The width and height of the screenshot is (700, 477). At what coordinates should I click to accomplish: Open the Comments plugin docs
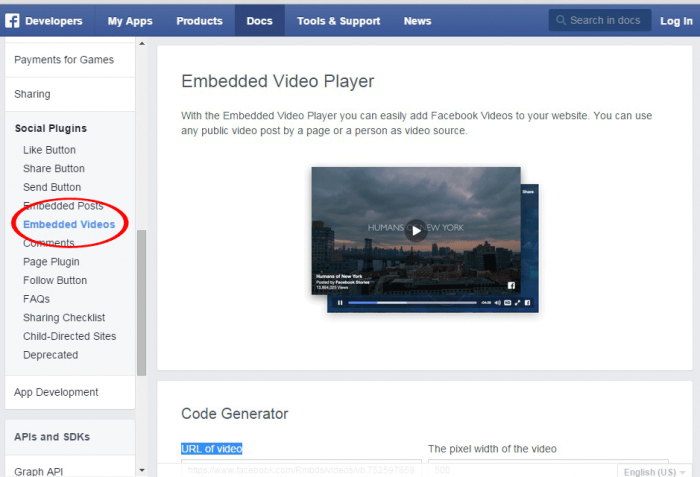click(x=49, y=243)
